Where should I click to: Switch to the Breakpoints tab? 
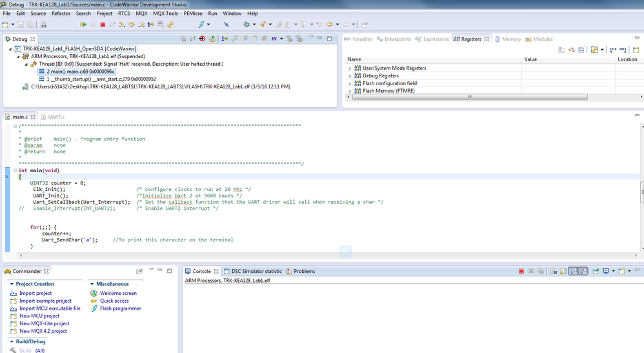pyautogui.click(x=394, y=39)
